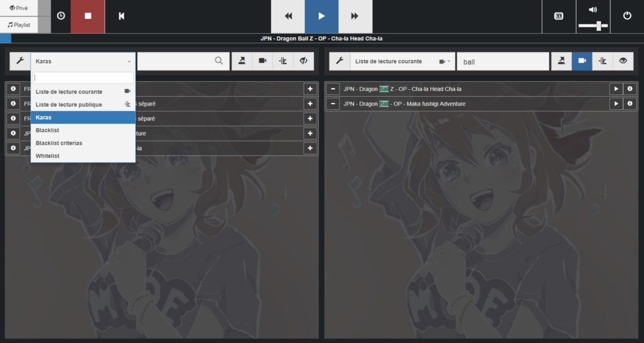This screenshot has height=343, width=644.
Task: Show info of the topmost left song row
Action: click(x=13, y=89)
